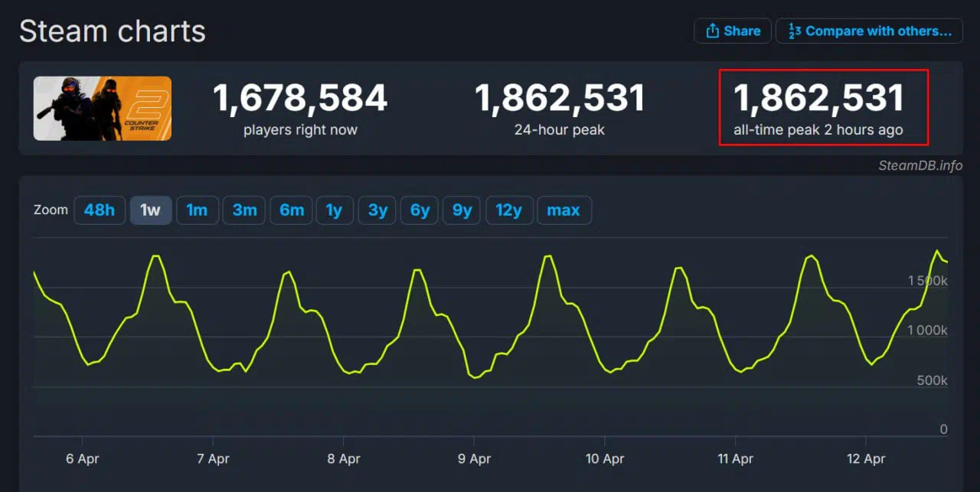Screen dimensions: 980x492
Task: Show max range on chart
Action: pos(564,210)
